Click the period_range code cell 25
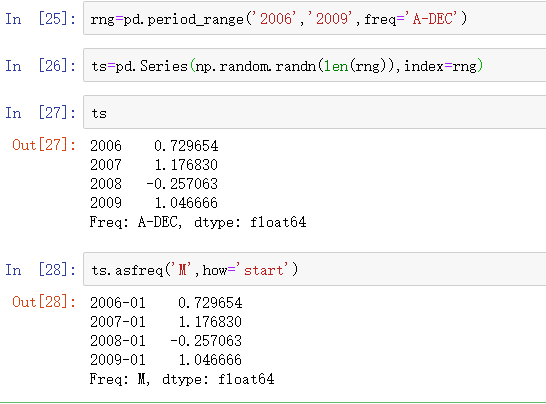Viewport: 546px width, 404px height. tap(314, 18)
